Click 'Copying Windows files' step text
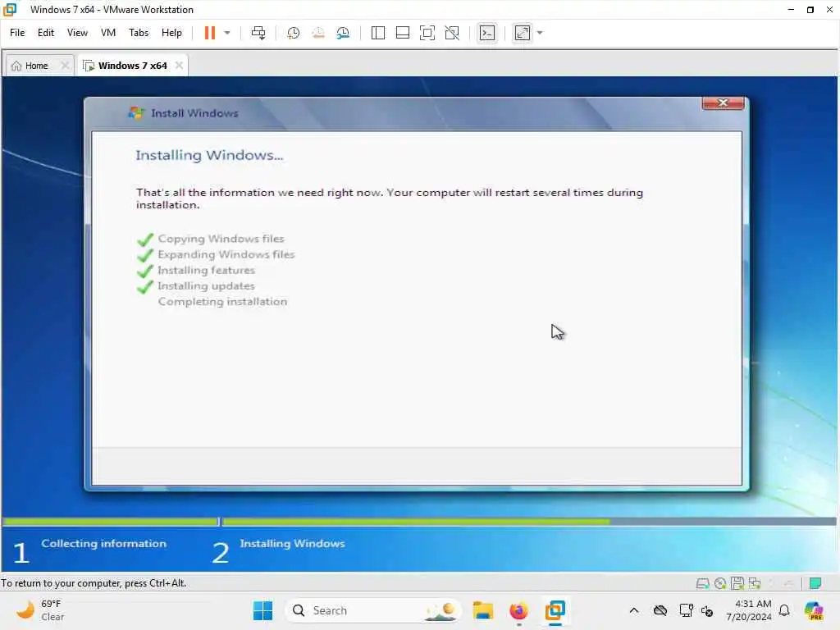This screenshot has height=630, width=840. 221,239
